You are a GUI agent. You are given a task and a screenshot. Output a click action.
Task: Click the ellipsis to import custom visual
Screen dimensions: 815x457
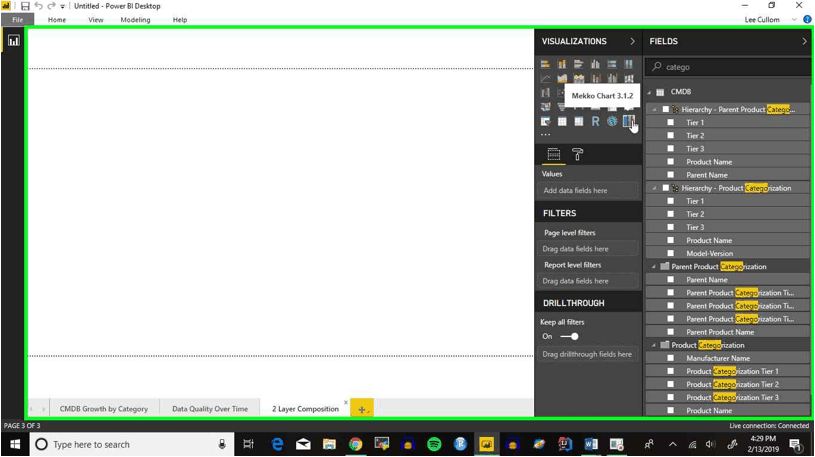545,135
